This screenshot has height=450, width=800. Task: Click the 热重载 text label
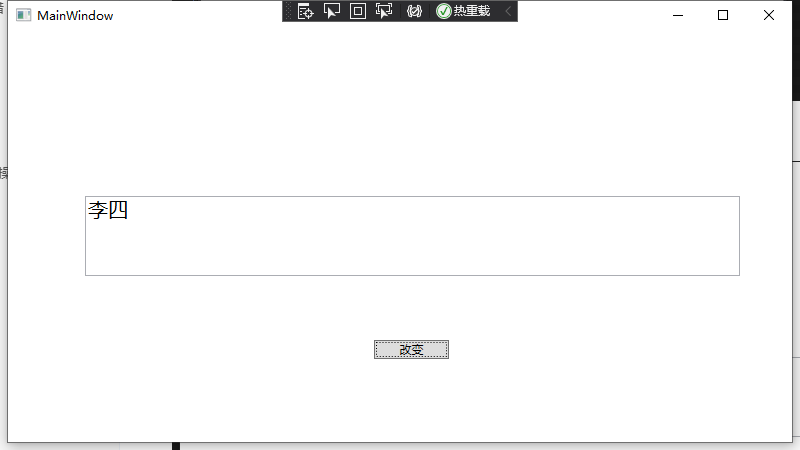pos(472,11)
